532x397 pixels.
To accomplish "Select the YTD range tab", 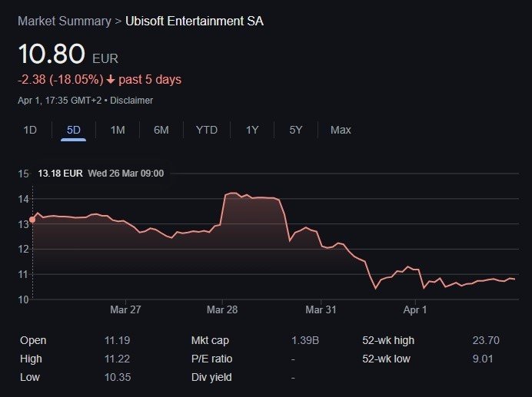I will 206,130.
